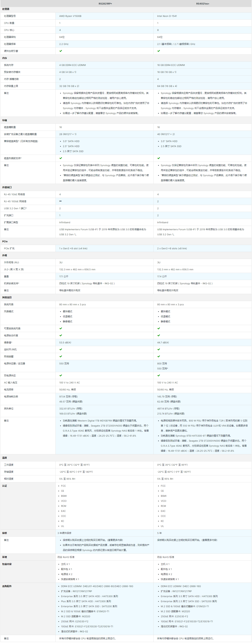This screenshot has width=252, height=644.
Task: Click 电源自动恢复 checkmark in RS2821RP+ column
Action: (x=61, y=335)
